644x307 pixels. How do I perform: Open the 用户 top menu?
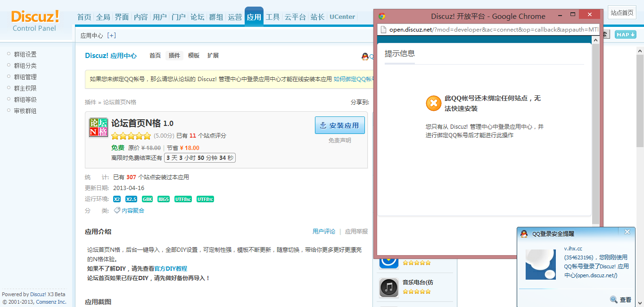coord(160,17)
